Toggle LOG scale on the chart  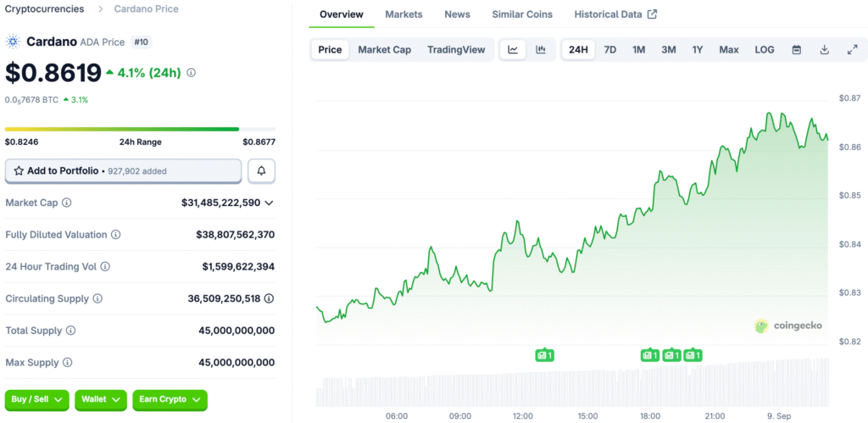(765, 50)
